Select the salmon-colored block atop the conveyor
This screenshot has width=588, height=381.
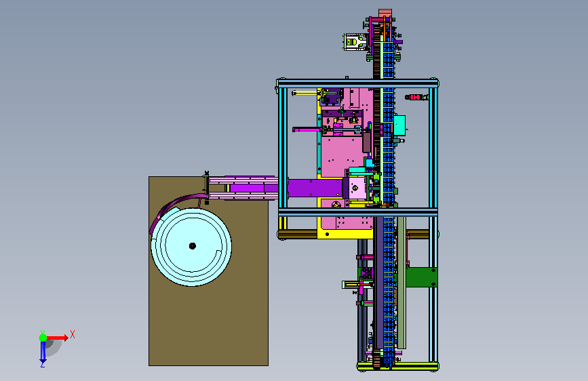tap(385, 14)
